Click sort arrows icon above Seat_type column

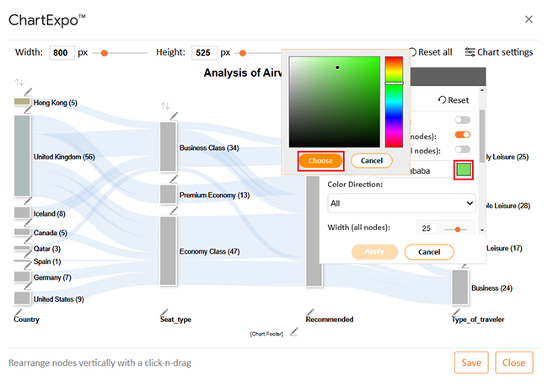[x=165, y=106]
